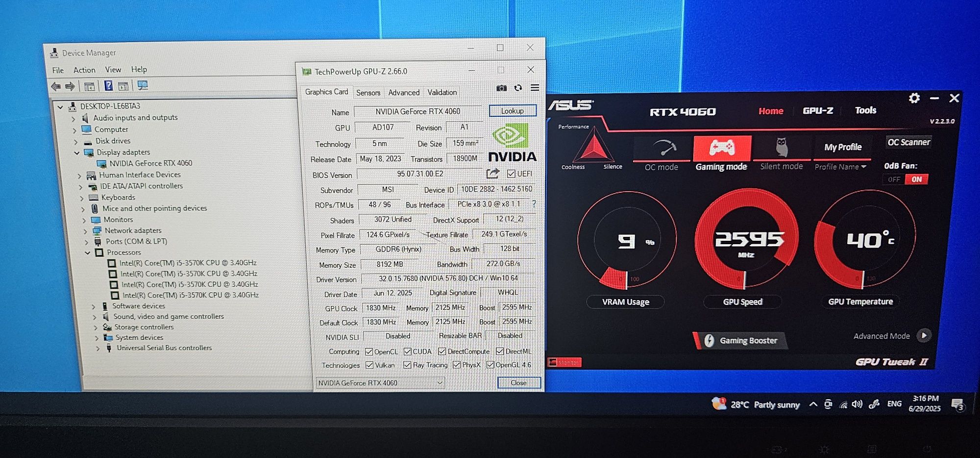Open GPU Tweak II settings gear
The height and width of the screenshot is (458, 980).
[914, 98]
